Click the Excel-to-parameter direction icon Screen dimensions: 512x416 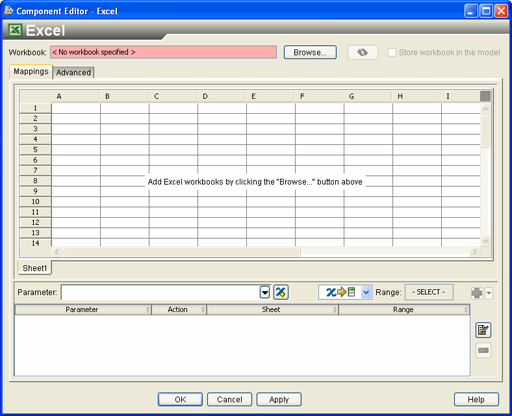point(340,292)
